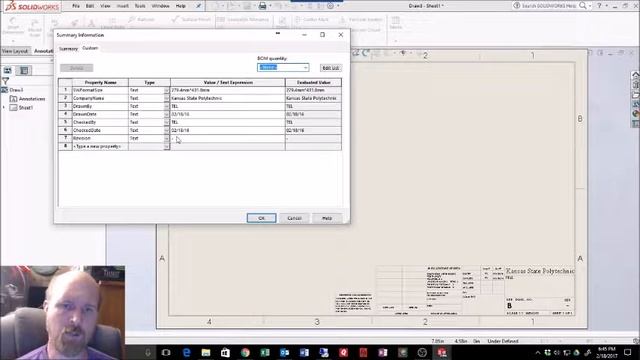Click the search magnifier icon

click(x=583, y=6)
